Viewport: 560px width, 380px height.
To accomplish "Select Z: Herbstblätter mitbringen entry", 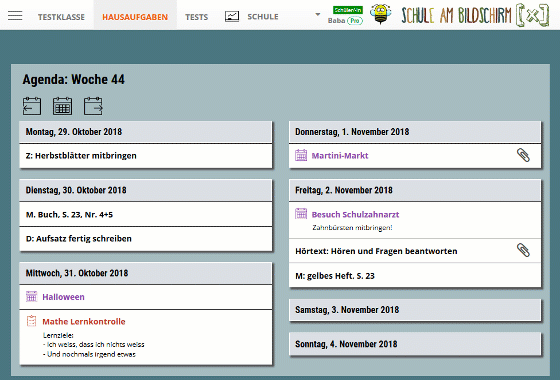I will pyautogui.click(x=146, y=156).
